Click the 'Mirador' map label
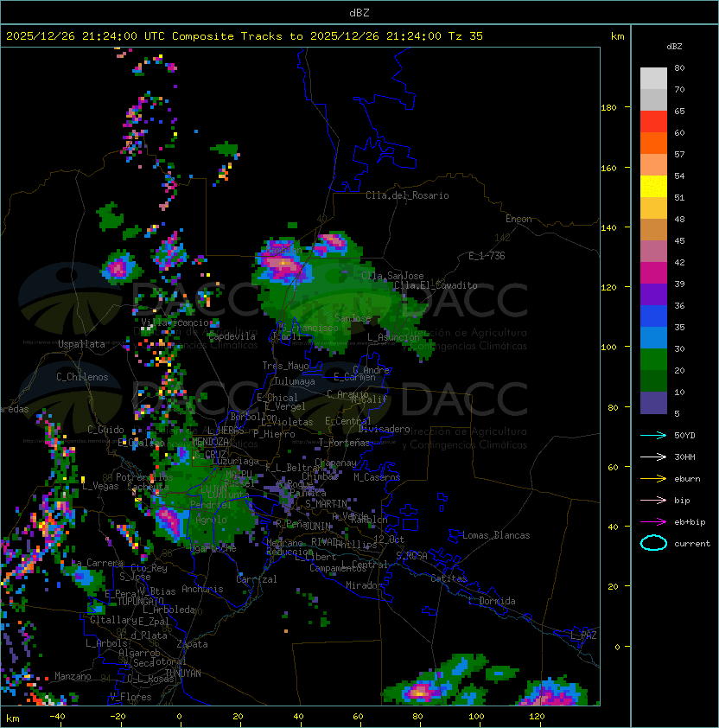Image resolution: width=719 pixels, height=728 pixels. click(365, 585)
